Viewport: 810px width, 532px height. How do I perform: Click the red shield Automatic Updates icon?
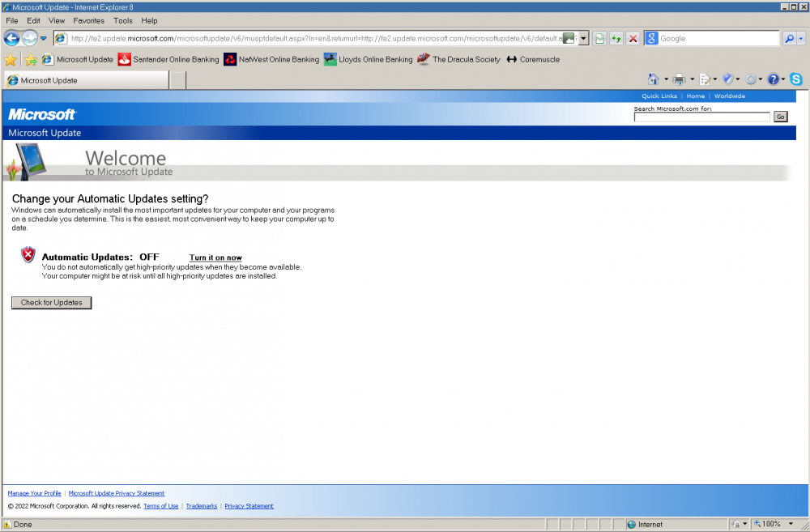tap(28, 254)
